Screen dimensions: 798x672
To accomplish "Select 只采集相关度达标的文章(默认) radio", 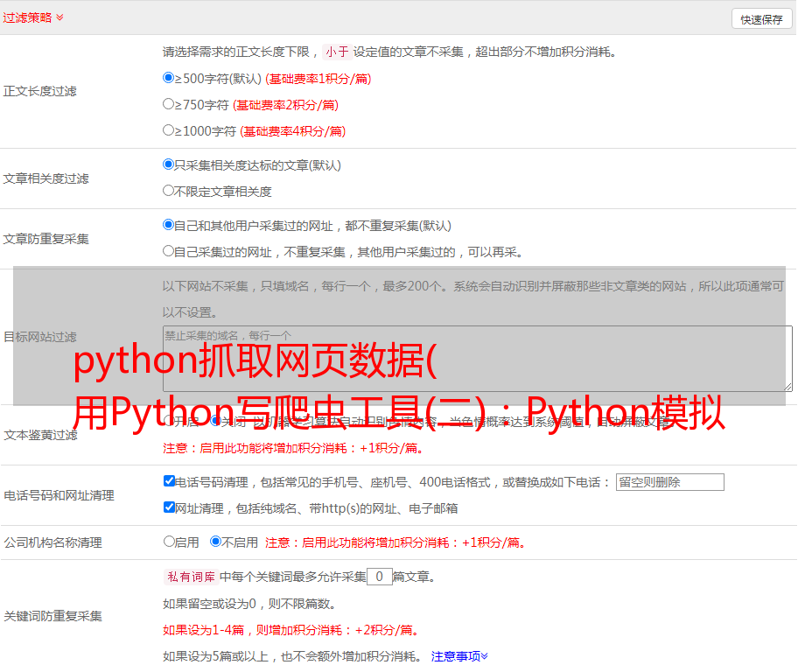I will tap(168, 164).
